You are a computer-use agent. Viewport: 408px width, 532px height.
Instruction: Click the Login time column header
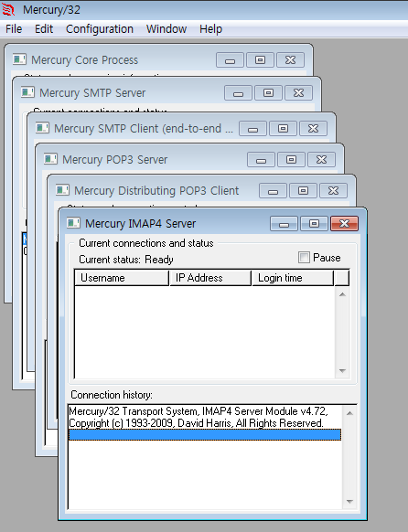[293, 278]
